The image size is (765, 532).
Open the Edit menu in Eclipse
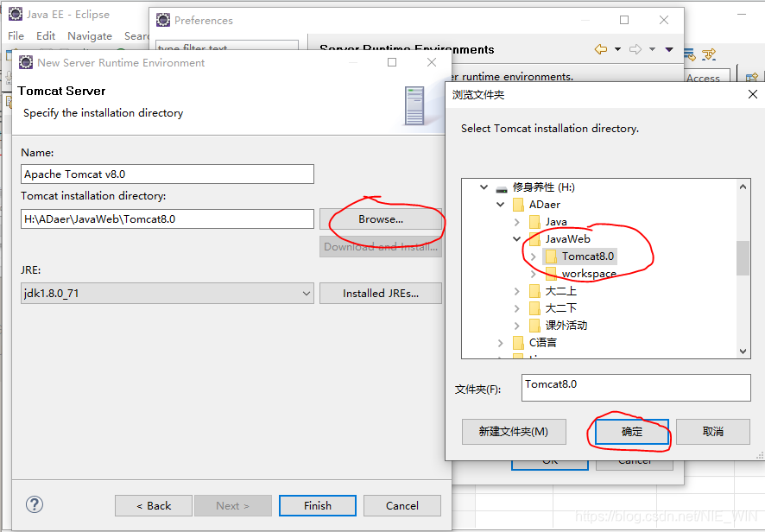(x=46, y=36)
